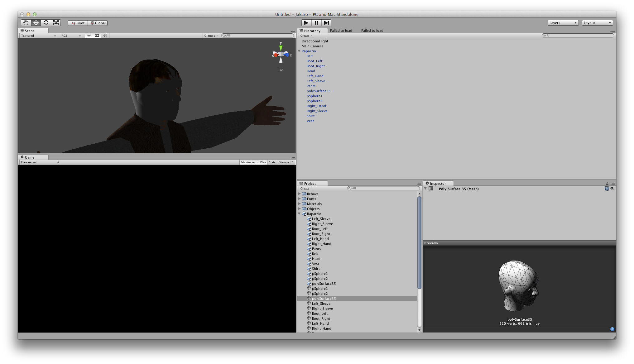Screen dimensions: 634x364
Task: Open the Free Aspect dropdown in Game view
Action: (39, 162)
